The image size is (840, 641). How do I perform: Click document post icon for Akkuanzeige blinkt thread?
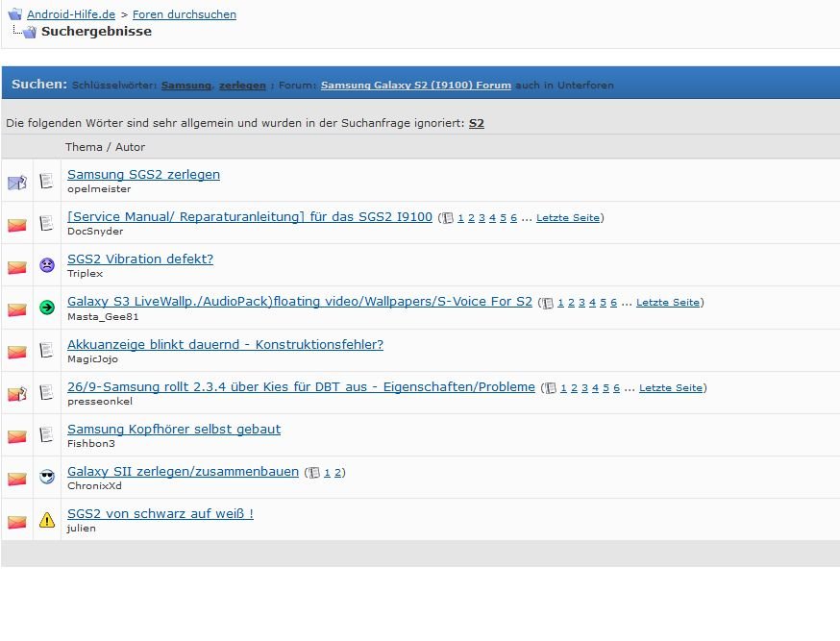tap(46, 350)
